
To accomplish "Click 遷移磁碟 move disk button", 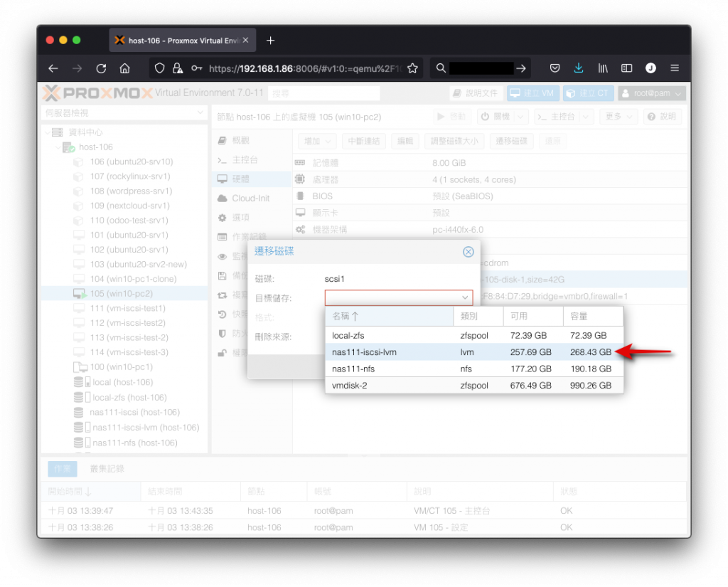I will (x=511, y=141).
